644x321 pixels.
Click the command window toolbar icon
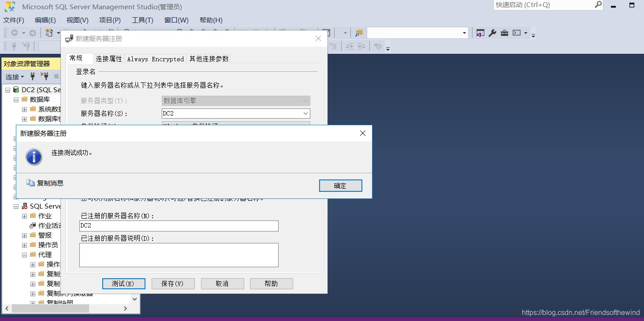click(517, 33)
